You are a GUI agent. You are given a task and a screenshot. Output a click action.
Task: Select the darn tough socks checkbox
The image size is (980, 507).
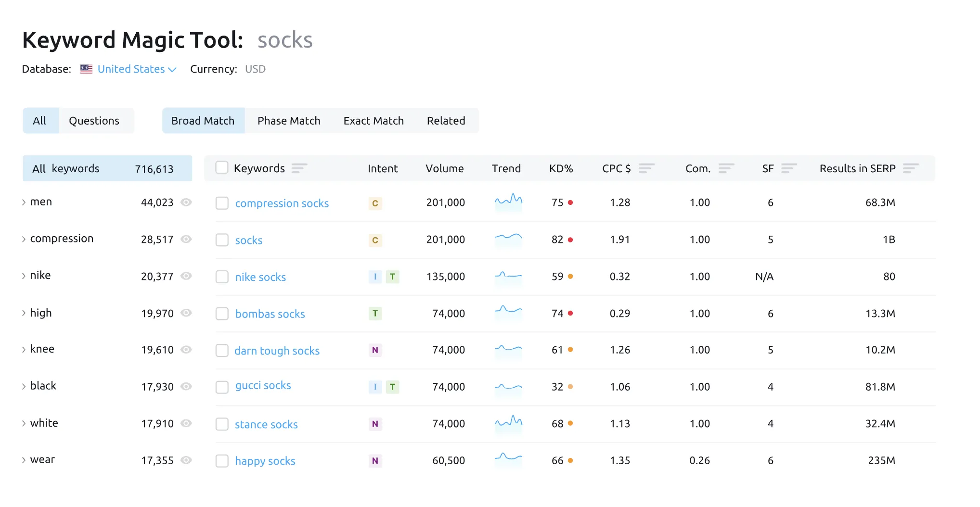click(x=222, y=350)
